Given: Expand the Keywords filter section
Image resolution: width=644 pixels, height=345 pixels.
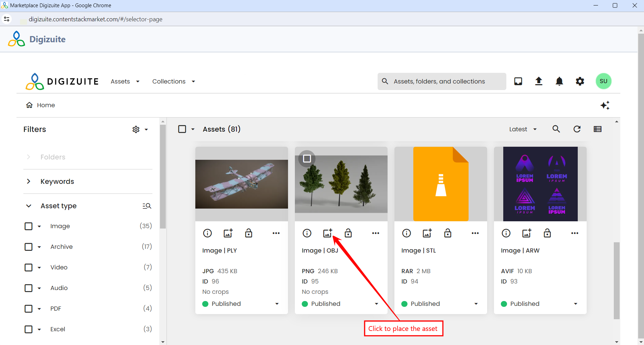Looking at the screenshot, I should (28, 181).
